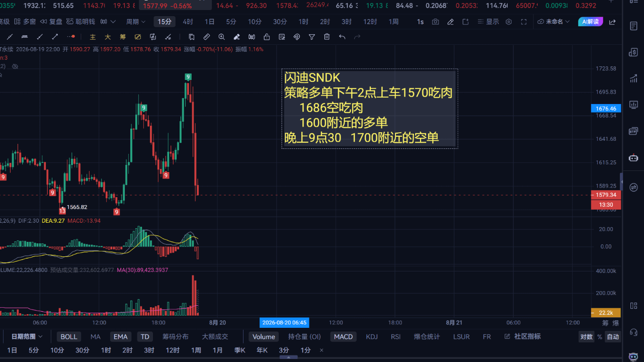This screenshot has width=644, height=362.
Task: Hide indicator using the eye icon
Action: (x=15, y=66)
